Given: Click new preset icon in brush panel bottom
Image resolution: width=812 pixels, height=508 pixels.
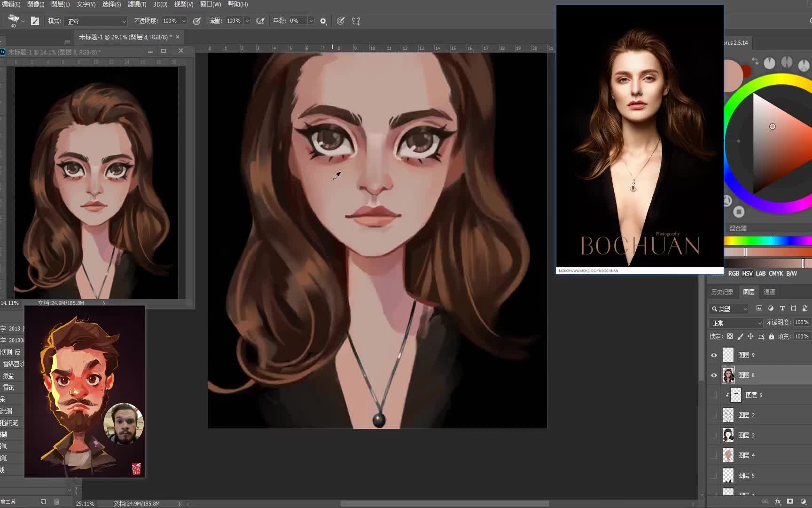Looking at the screenshot, I should (x=43, y=501).
